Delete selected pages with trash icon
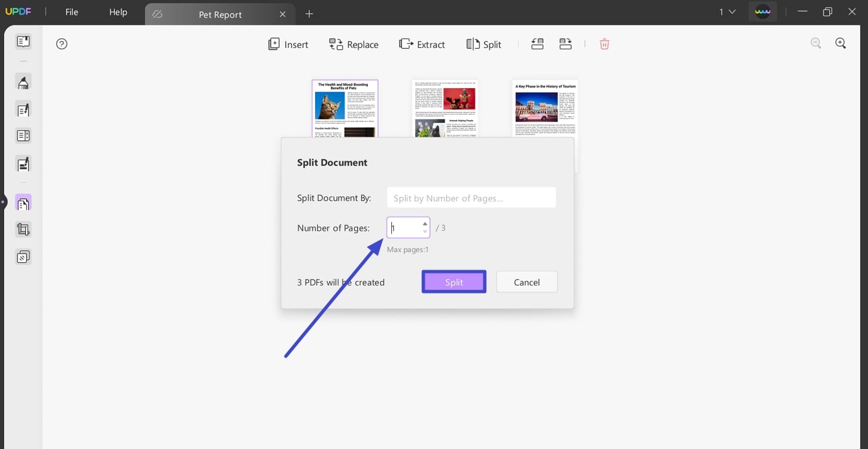868x449 pixels. tap(604, 43)
